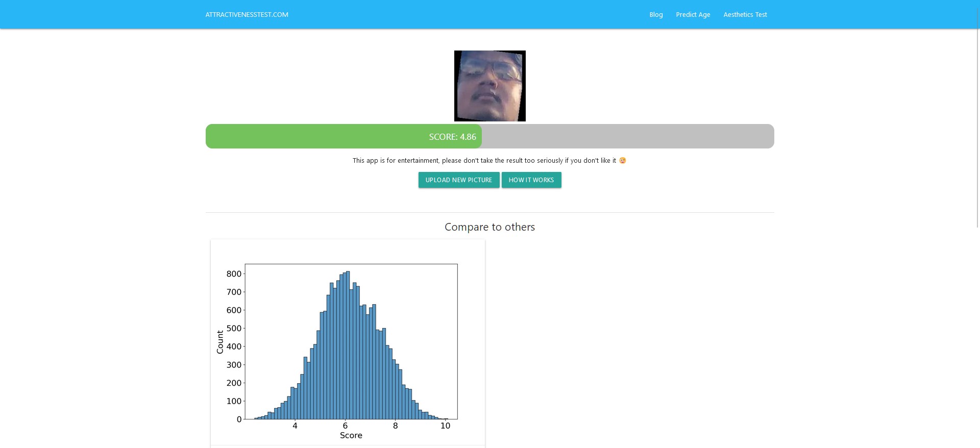This screenshot has height=448, width=980.
Task: Click the Compare to others heading
Action: (489, 227)
